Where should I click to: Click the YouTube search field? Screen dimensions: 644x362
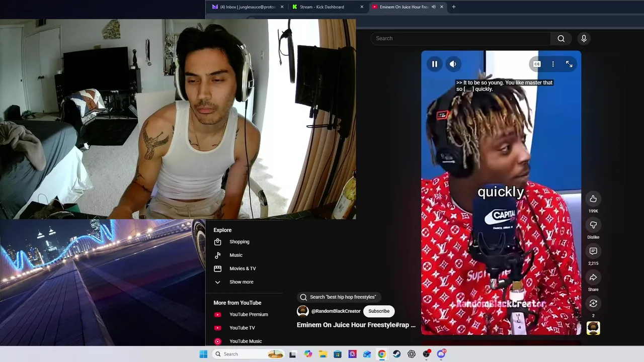[460, 38]
